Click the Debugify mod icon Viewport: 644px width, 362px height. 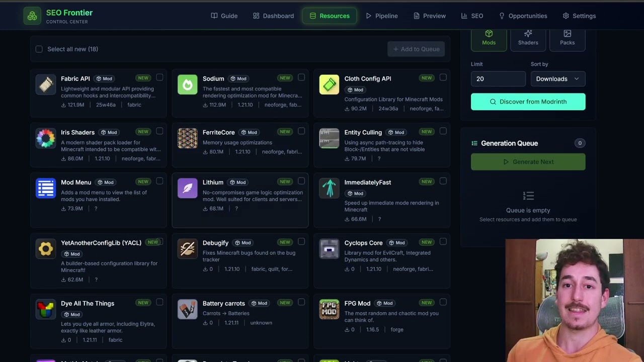pyautogui.click(x=188, y=249)
